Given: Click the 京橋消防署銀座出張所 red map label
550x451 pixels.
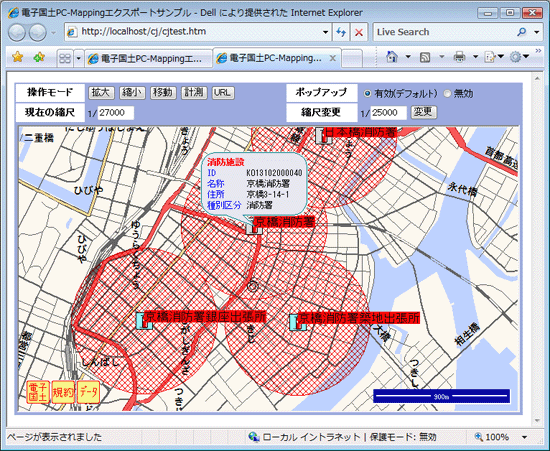Looking at the screenshot, I should tap(205, 317).
